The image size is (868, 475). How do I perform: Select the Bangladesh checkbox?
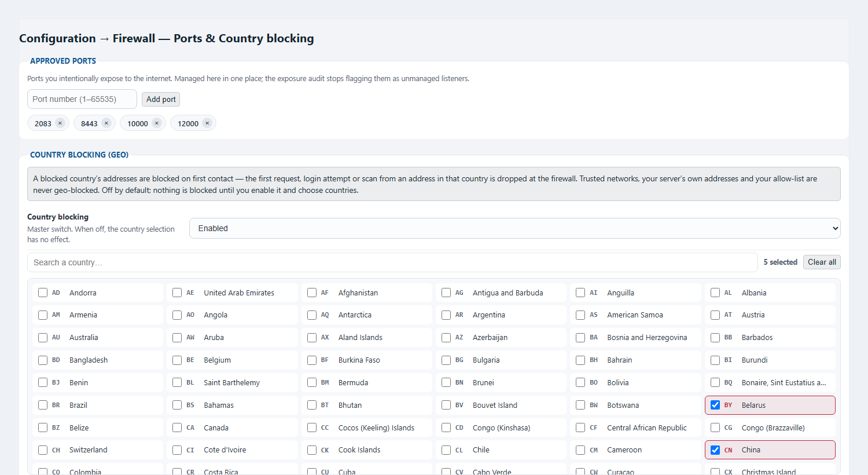[43, 360]
